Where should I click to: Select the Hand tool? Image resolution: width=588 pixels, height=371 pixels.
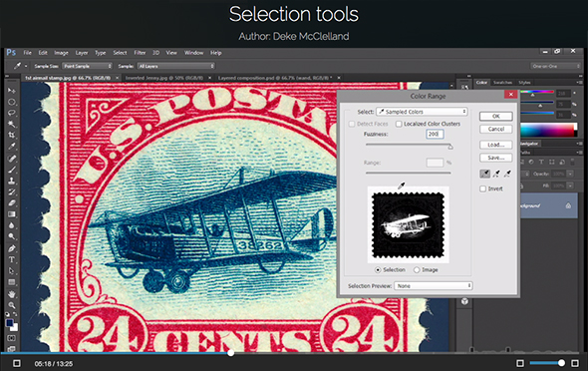click(12, 294)
